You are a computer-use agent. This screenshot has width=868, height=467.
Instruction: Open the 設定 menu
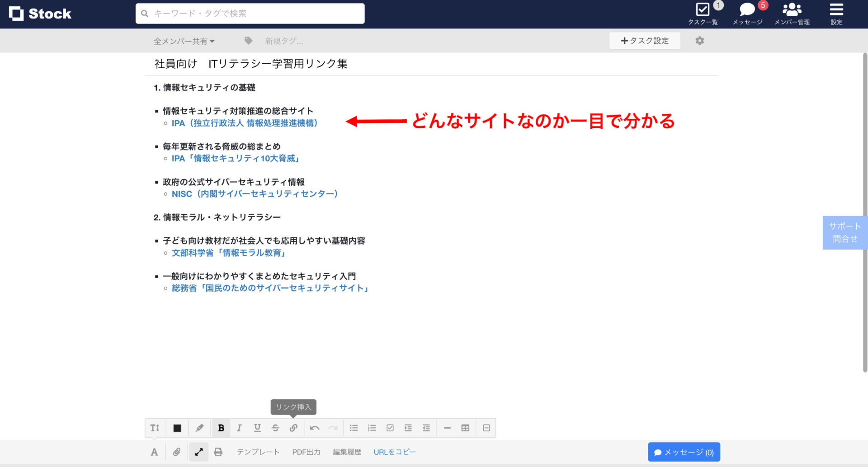click(x=836, y=14)
